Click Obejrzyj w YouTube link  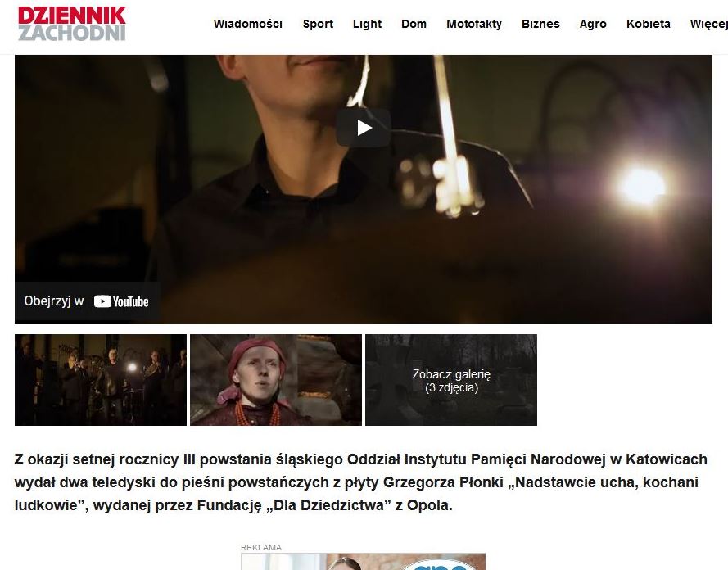point(86,301)
